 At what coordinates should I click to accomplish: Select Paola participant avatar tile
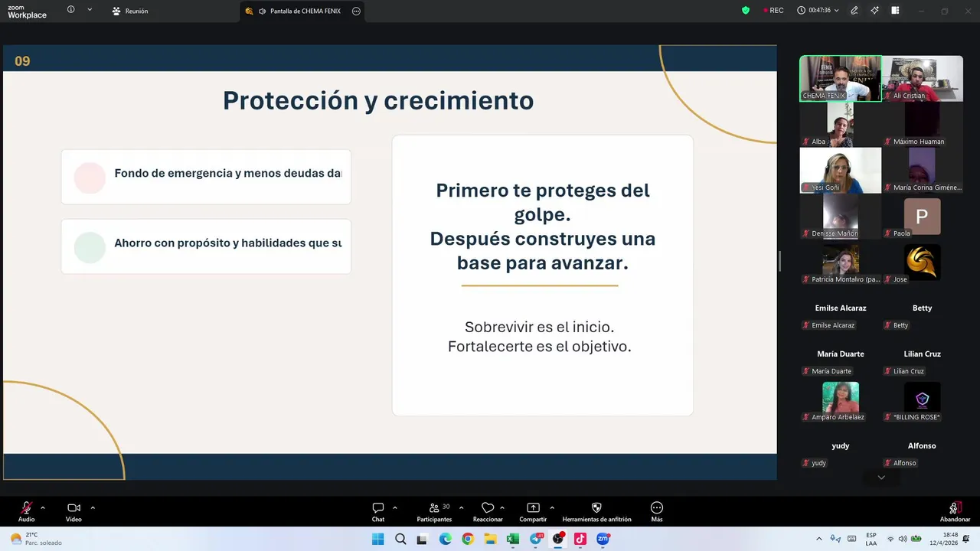(x=922, y=216)
